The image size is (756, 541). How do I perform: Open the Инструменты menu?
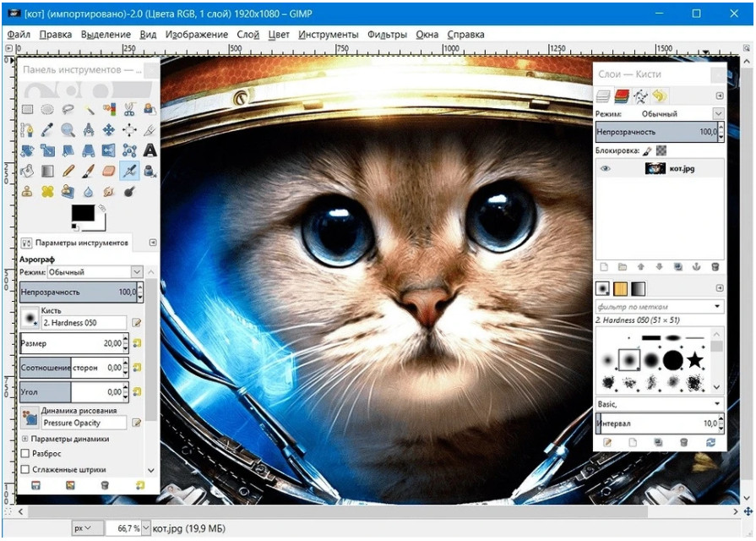point(329,35)
